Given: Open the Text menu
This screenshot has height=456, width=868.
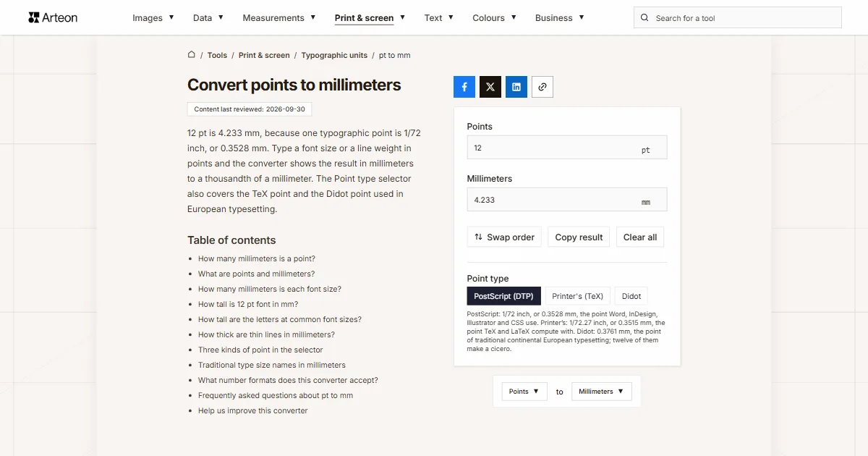Looking at the screenshot, I should (x=439, y=18).
